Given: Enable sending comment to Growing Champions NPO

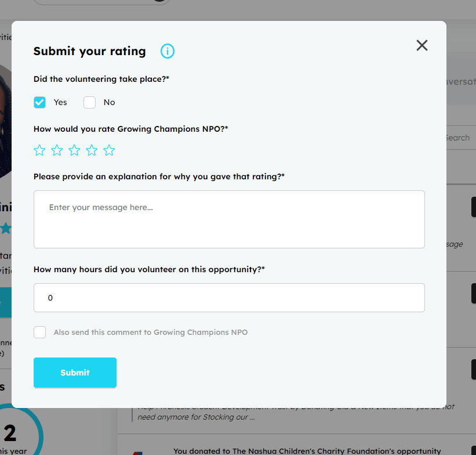Looking at the screenshot, I should pos(40,333).
